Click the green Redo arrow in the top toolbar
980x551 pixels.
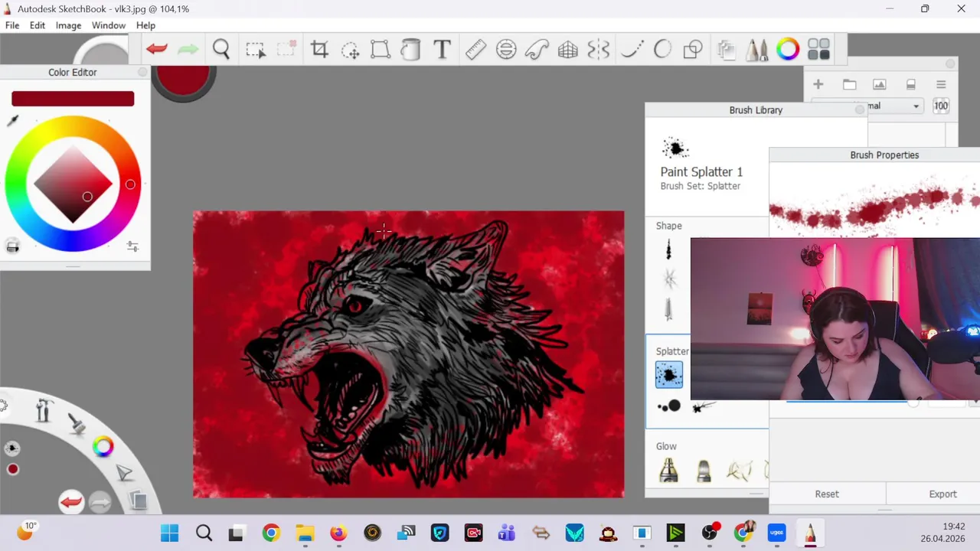[188, 50]
